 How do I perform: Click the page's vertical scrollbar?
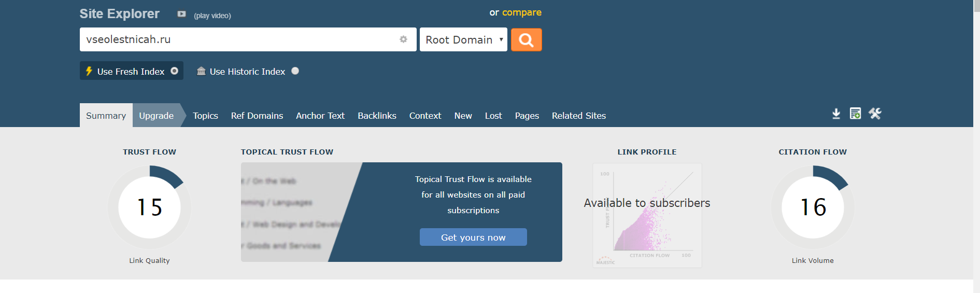pyautogui.click(x=976, y=146)
